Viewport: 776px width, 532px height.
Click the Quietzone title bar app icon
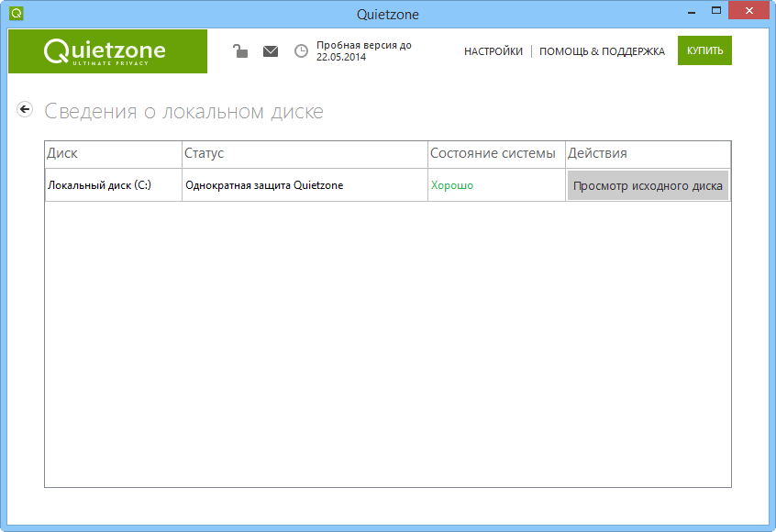click(x=17, y=14)
